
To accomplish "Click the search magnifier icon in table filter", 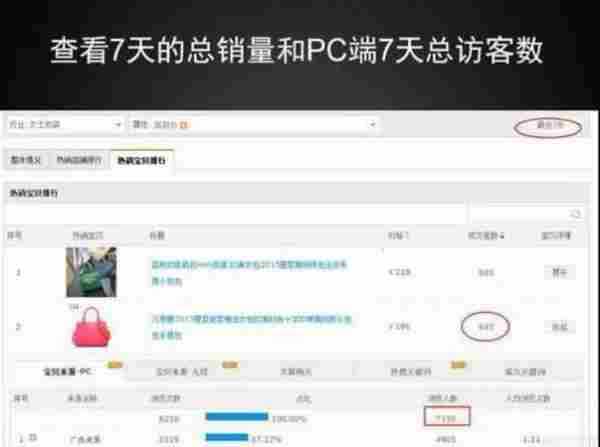I will (574, 213).
